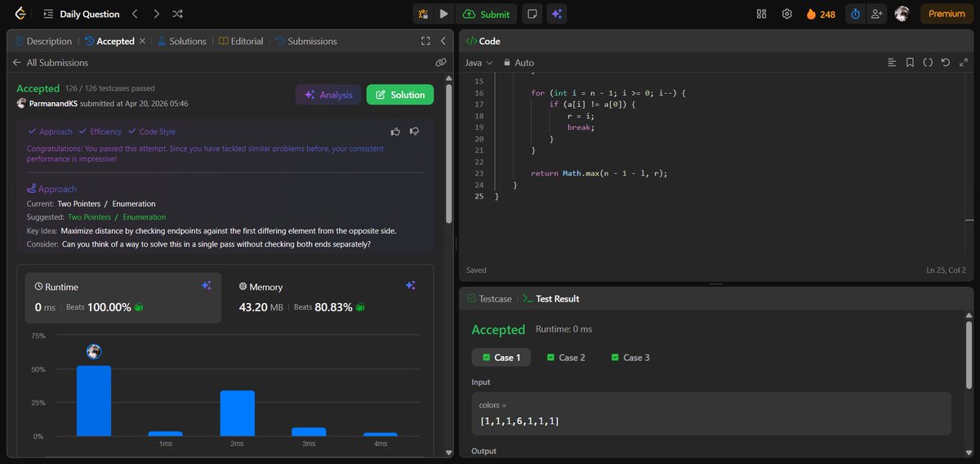Start the debugger icon beside Run
The width and height of the screenshot is (980, 464).
tap(423, 14)
